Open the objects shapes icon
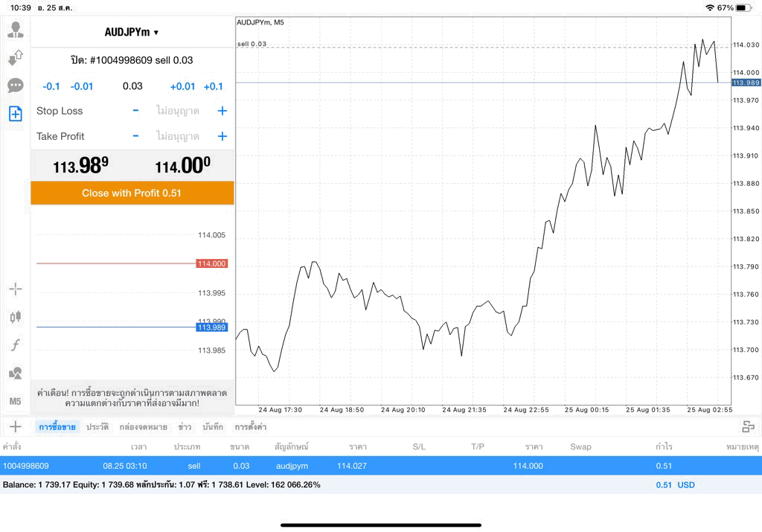The height and width of the screenshot is (532, 762). 16,373
